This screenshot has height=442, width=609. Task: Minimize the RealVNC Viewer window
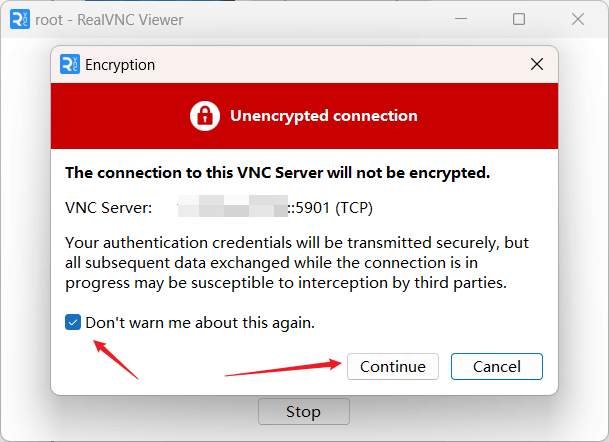pyautogui.click(x=461, y=19)
